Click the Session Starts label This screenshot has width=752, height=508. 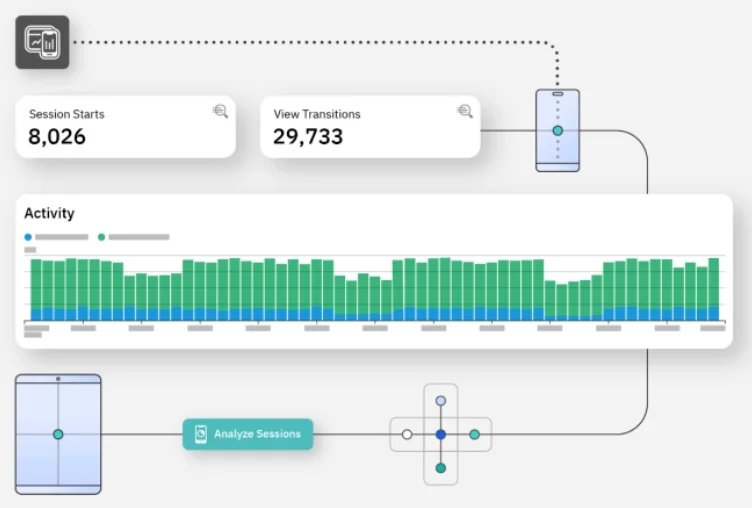pyautogui.click(x=66, y=114)
